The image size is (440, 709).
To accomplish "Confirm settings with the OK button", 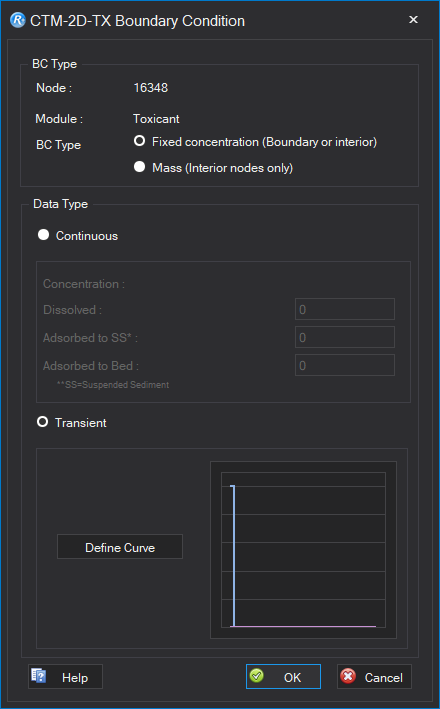I will point(284,676).
